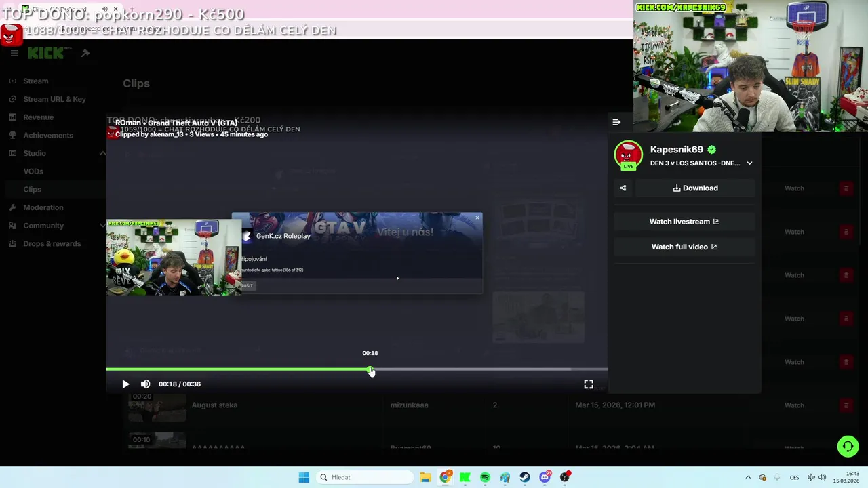This screenshot has height=488, width=868.
Task: Open Discord from taskbar
Action: 545,477
